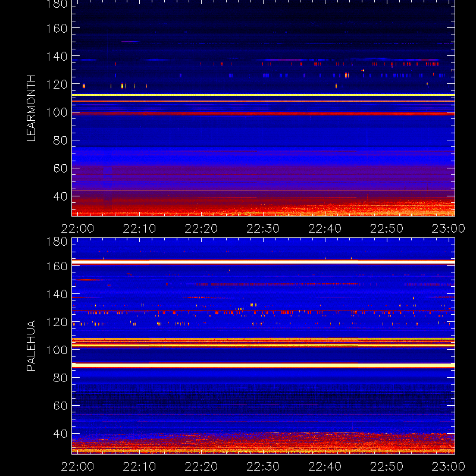Select the 100 tick label on the Learmonth plot
Screen dimensions: 476x476
click(x=57, y=112)
